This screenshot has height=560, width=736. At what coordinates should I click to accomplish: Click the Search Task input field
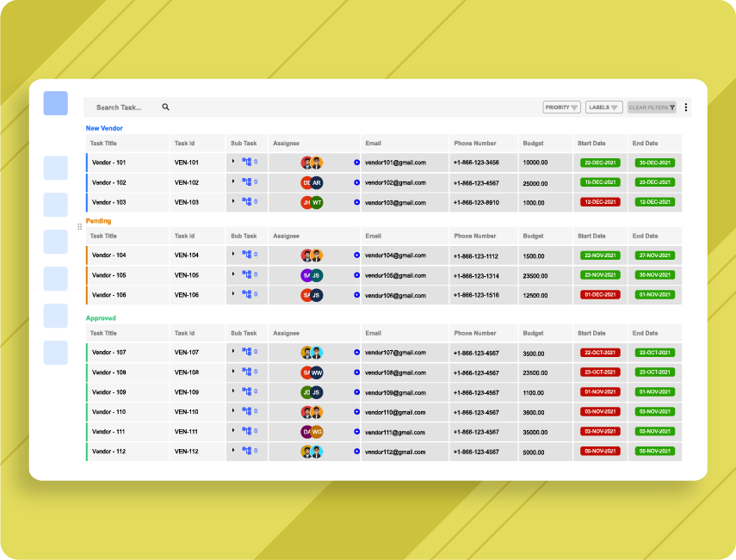tap(121, 107)
